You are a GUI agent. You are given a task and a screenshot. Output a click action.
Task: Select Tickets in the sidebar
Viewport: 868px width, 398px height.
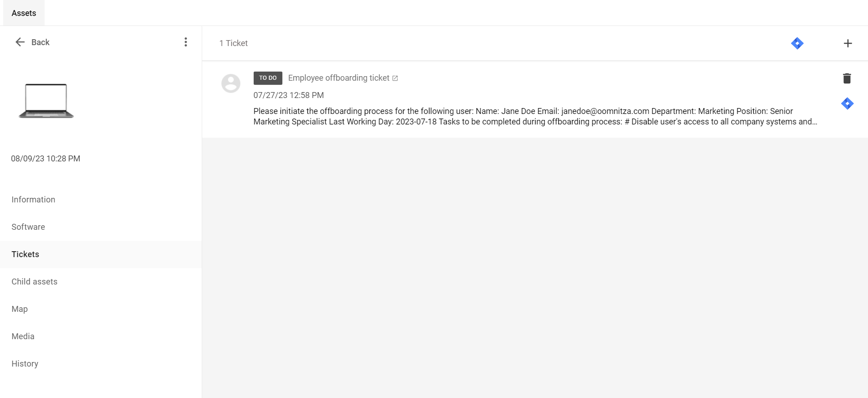pyautogui.click(x=26, y=254)
